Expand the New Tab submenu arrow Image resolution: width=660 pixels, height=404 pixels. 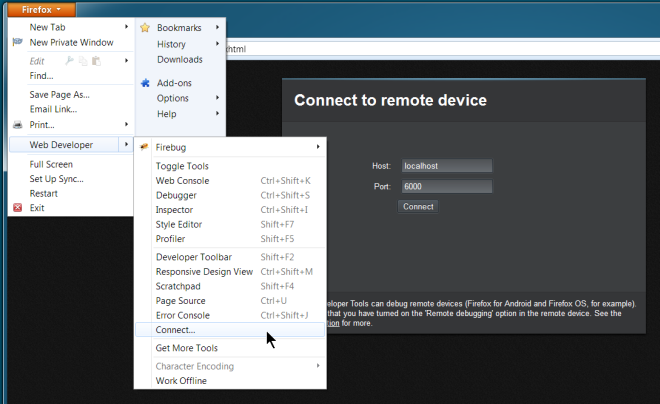click(126, 27)
